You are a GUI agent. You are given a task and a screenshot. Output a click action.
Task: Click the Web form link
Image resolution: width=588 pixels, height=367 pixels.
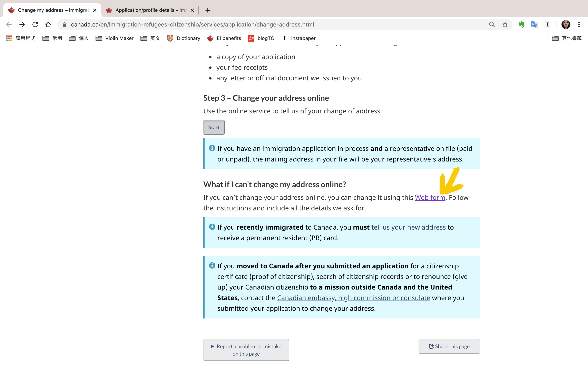click(429, 197)
